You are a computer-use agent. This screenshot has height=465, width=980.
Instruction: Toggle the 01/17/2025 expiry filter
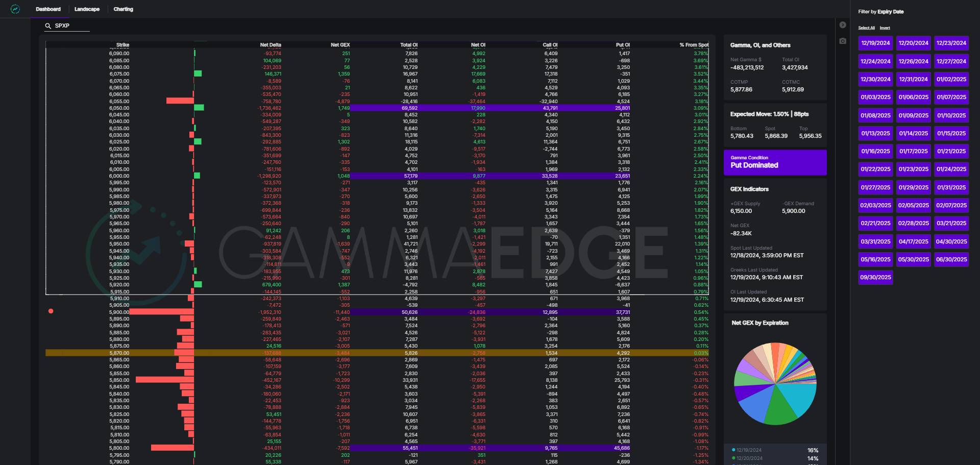(913, 152)
